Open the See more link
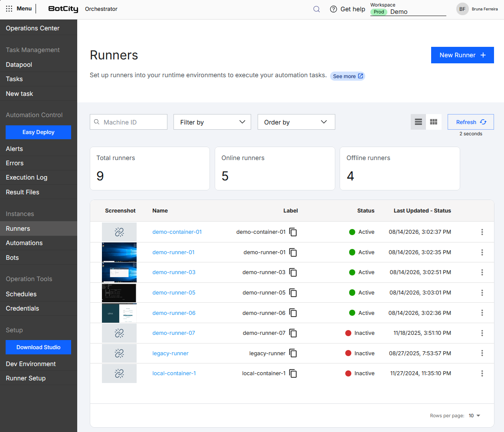This screenshot has height=432, width=504. pos(347,76)
